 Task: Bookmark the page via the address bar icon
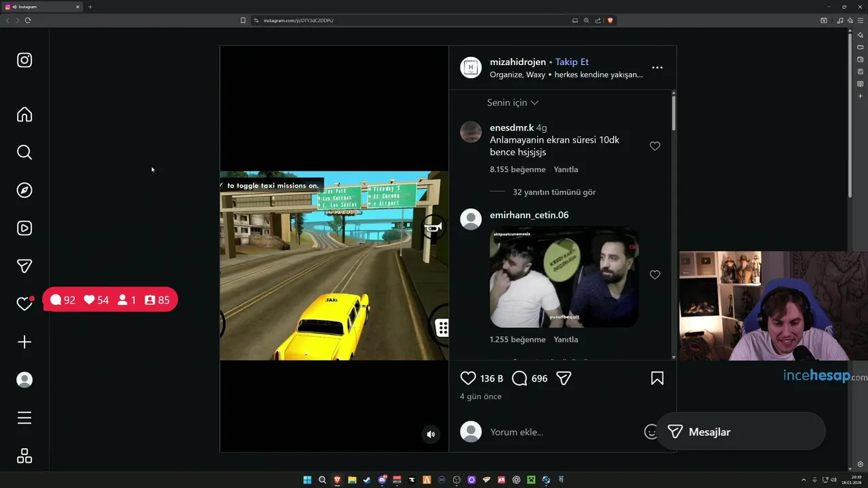coord(243,20)
